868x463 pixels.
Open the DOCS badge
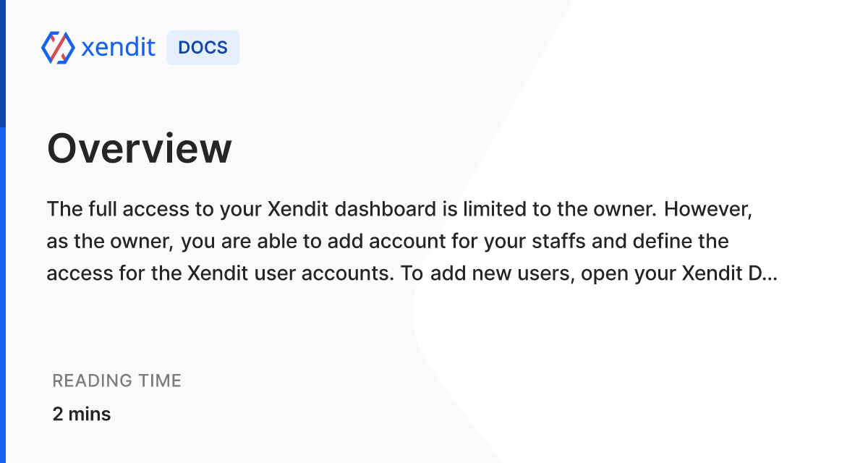pyautogui.click(x=203, y=48)
